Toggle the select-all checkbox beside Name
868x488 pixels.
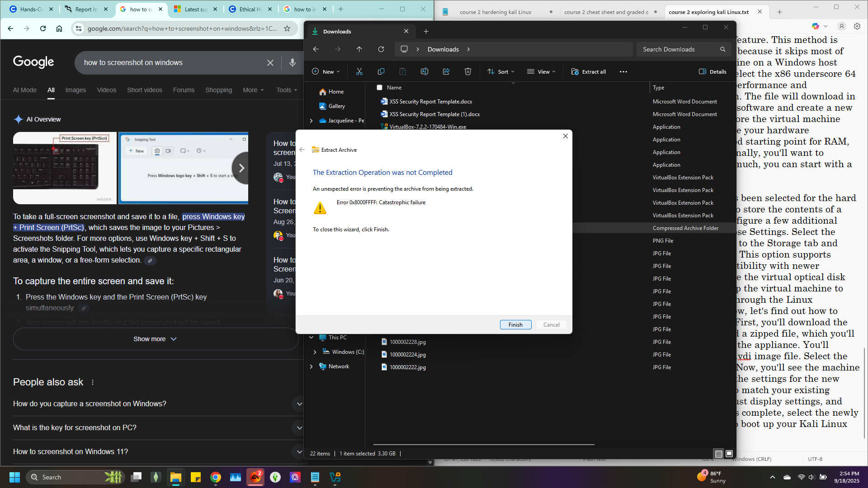coord(380,88)
